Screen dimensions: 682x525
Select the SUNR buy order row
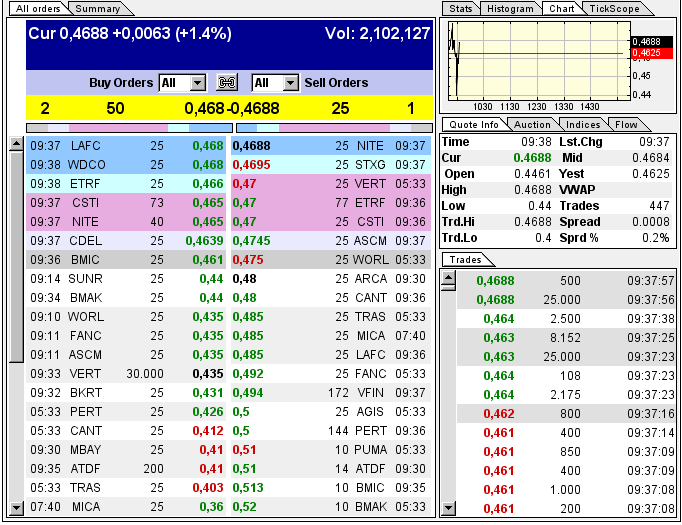click(126, 279)
